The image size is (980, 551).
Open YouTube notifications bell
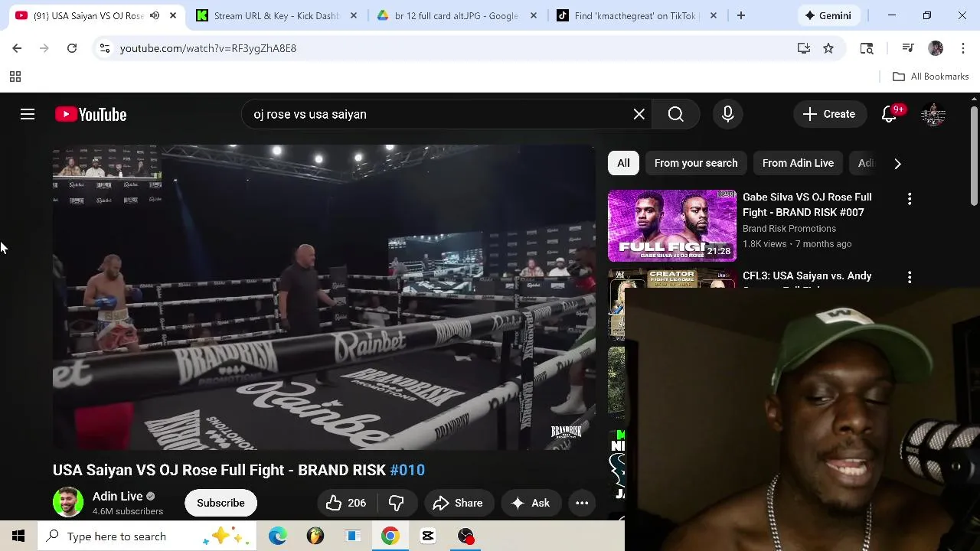click(889, 114)
